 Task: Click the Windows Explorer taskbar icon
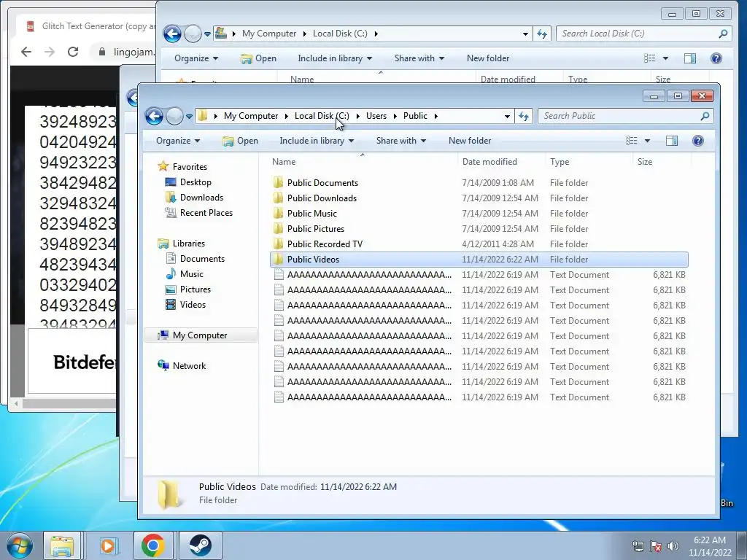[62, 545]
